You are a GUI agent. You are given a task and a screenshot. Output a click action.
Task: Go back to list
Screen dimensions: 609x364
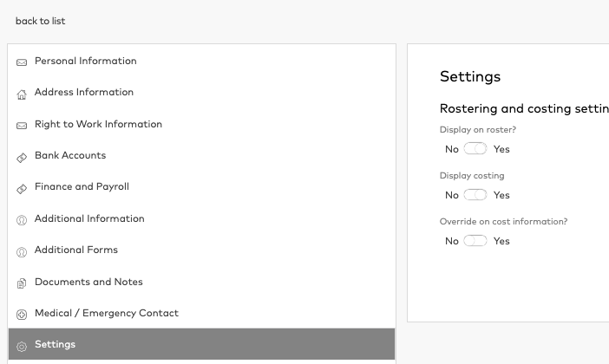[41, 21]
